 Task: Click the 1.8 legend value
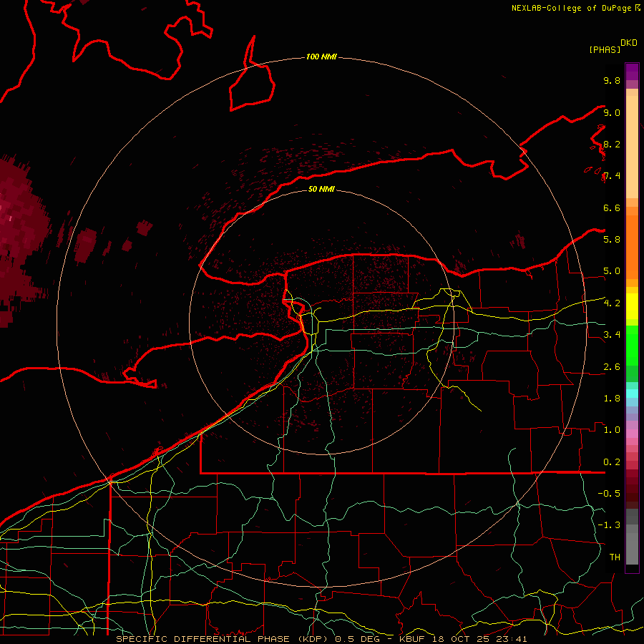[x=612, y=399]
